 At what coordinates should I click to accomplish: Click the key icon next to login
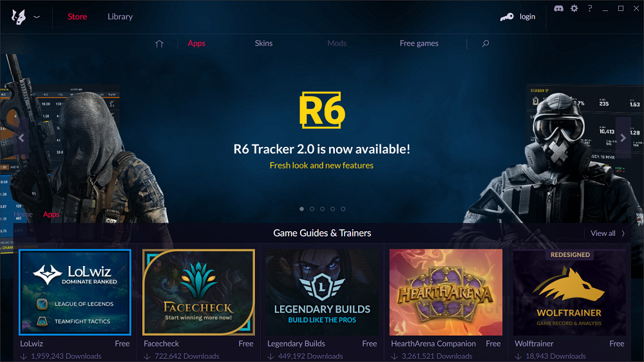click(507, 17)
